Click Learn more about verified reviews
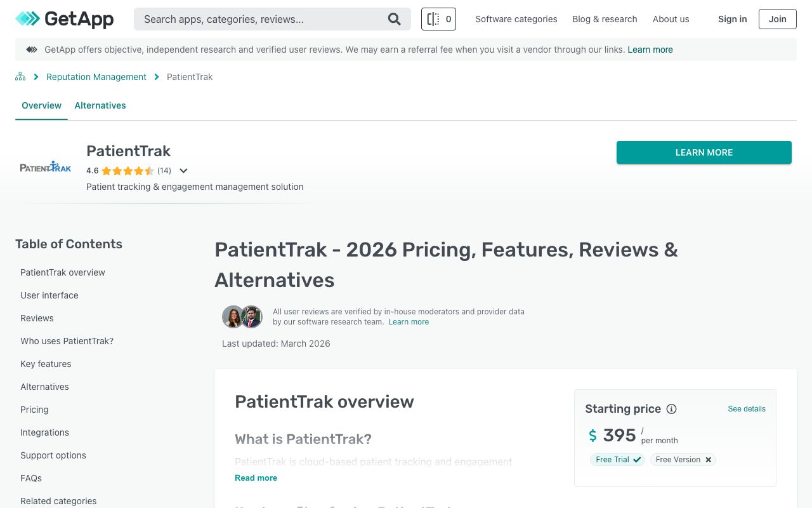Image resolution: width=812 pixels, height=508 pixels. (x=409, y=322)
